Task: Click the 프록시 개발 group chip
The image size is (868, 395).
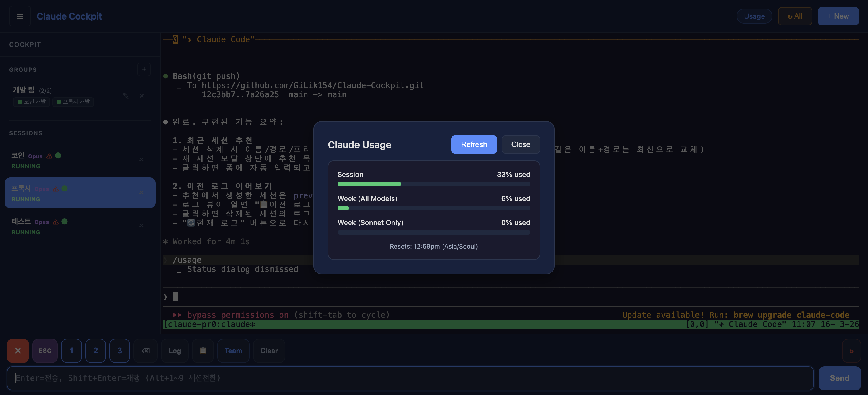Action: pos(73,102)
